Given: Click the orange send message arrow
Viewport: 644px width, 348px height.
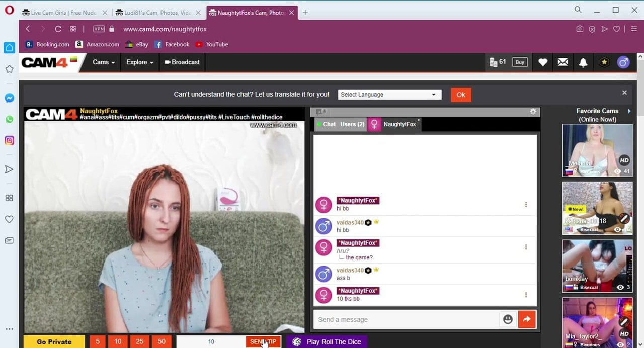Looking at the screenshot, I should click(x=527, y=319).
